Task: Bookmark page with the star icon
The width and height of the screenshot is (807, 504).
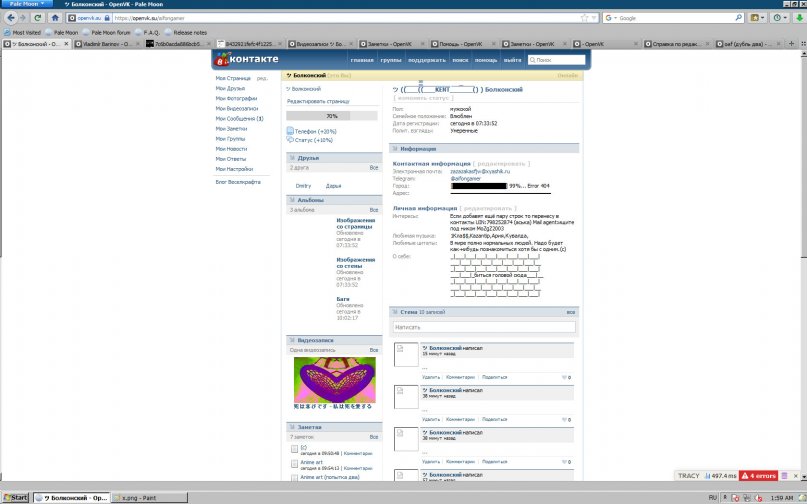Action: point(584,18)
